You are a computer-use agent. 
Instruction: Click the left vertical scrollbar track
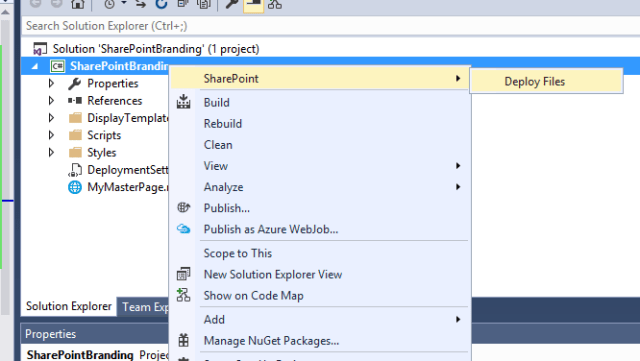[5, 167]
